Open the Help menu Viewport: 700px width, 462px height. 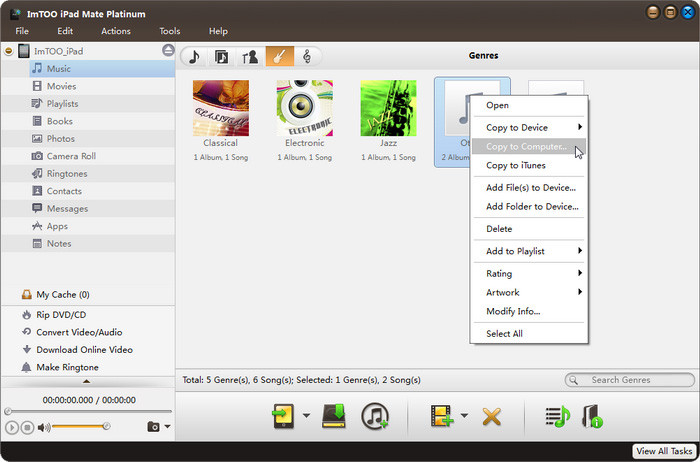pyautogui.click(x=218, y=31)
